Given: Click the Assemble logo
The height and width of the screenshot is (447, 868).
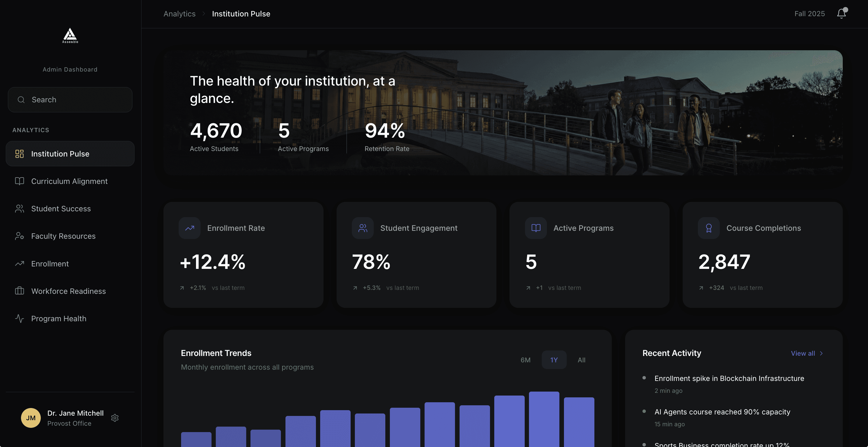Looking at the screenshot, I should (x=70, y=35).
